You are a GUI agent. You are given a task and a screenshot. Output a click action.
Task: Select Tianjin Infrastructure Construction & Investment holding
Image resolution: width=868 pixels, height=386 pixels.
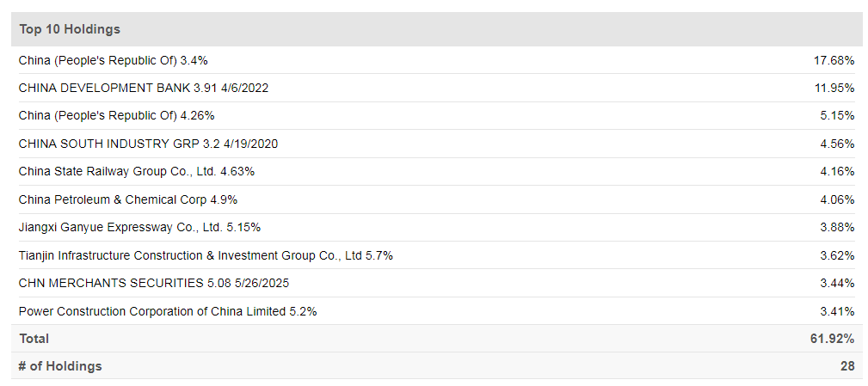(x=206, y=255)
